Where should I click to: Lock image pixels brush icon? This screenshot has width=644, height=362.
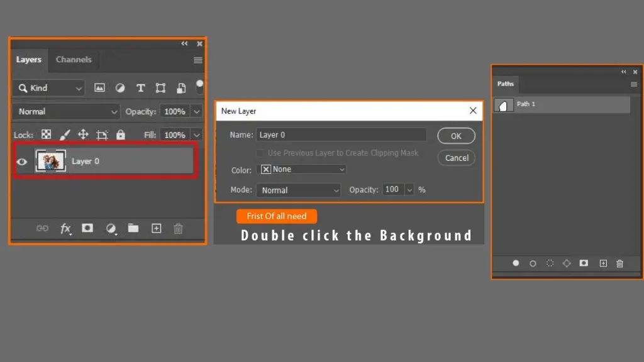click(65, 134)
